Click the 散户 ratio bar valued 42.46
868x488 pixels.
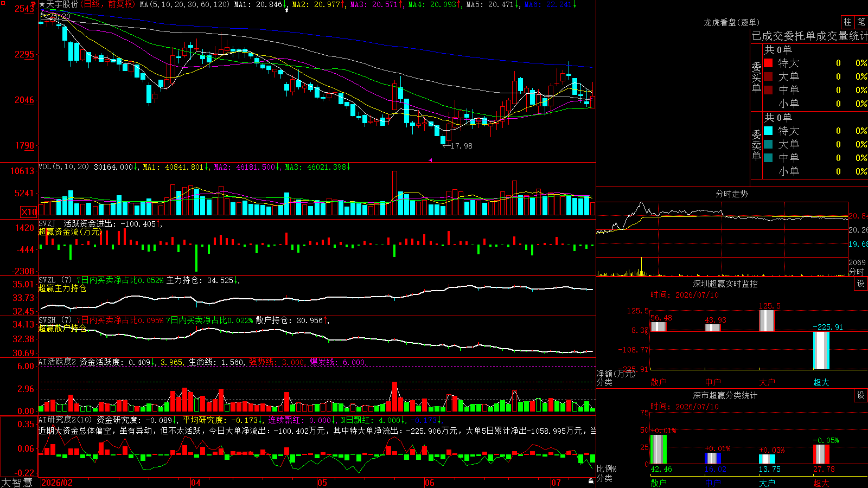point(659,450)
